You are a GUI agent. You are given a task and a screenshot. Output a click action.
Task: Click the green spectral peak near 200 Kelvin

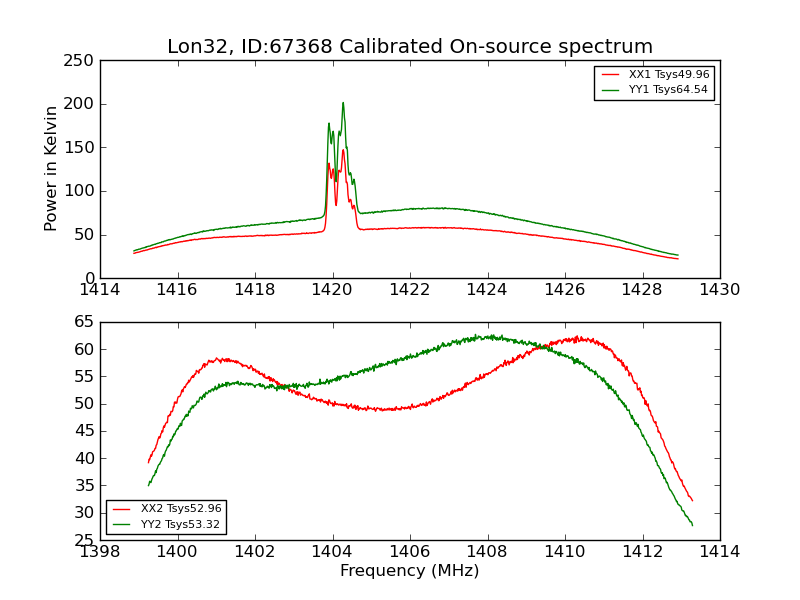click(x=343, y=104)
